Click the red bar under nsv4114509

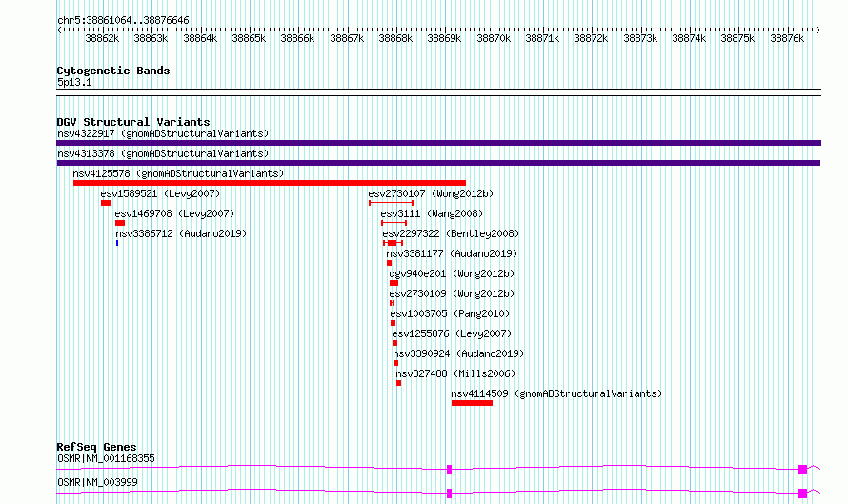click(473, 403)
